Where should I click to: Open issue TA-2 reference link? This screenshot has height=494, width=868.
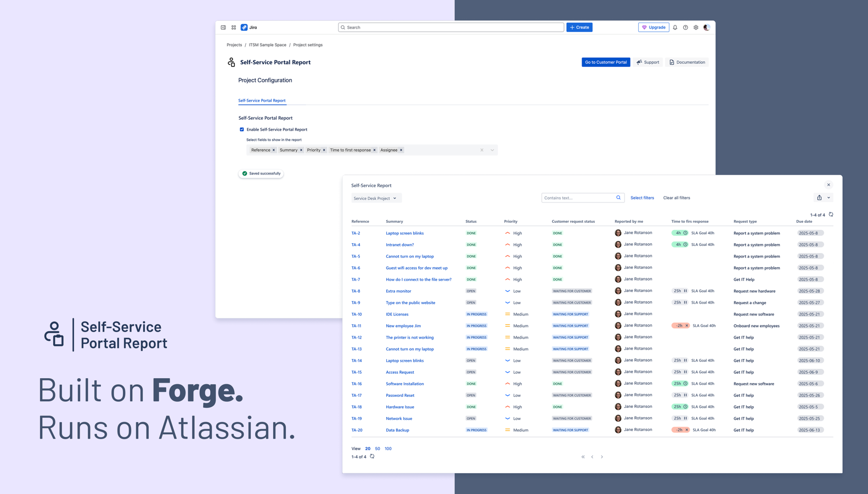356,233
